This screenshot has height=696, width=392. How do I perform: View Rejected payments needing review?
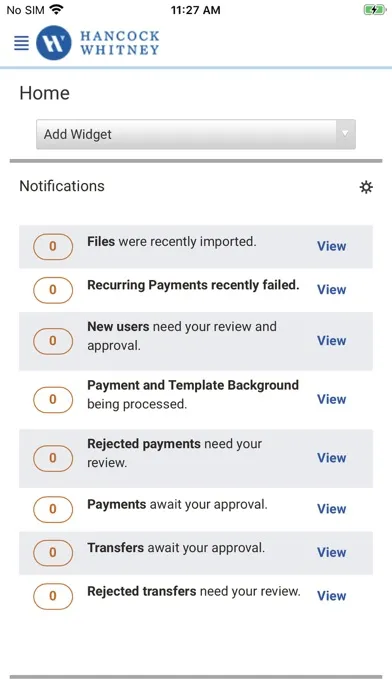331,458
